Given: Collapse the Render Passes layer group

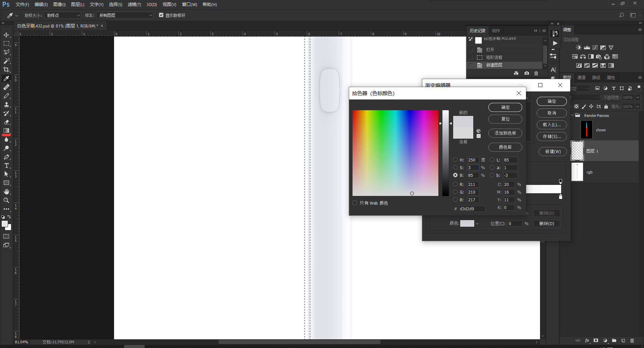Looking at the screenshot, I should (573, 115).
